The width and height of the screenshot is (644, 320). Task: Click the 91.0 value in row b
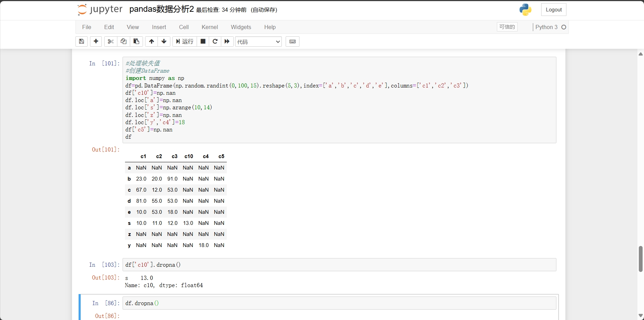pos(172,179)
